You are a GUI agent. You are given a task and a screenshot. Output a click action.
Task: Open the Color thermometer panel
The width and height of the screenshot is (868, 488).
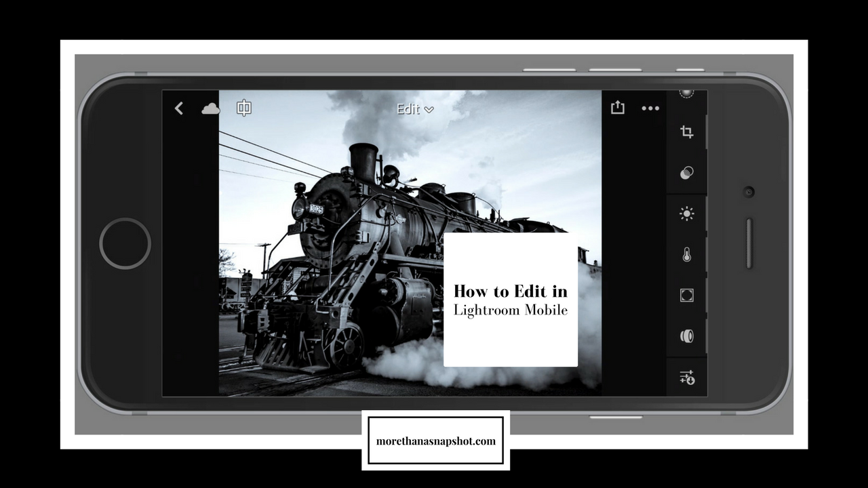687,255
